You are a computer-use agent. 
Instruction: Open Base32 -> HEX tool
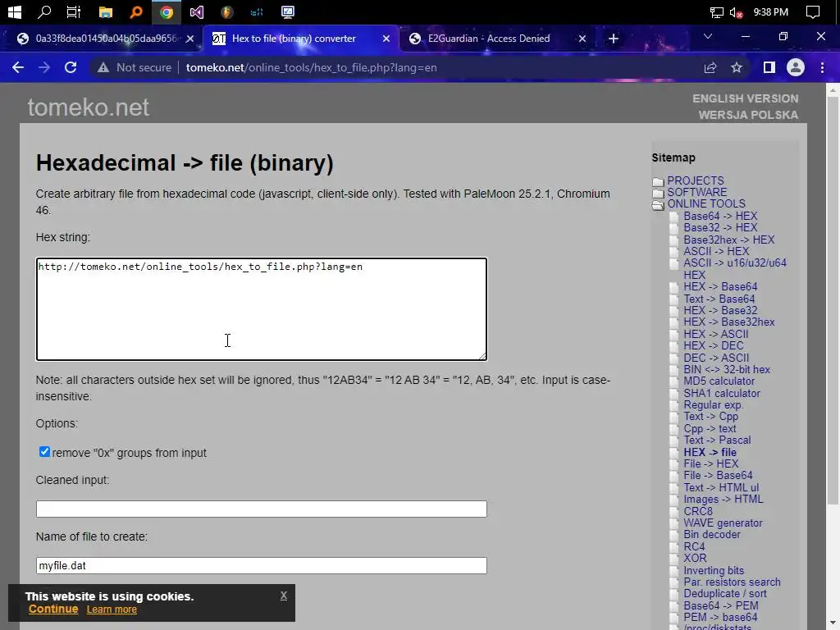pos(720,228)
